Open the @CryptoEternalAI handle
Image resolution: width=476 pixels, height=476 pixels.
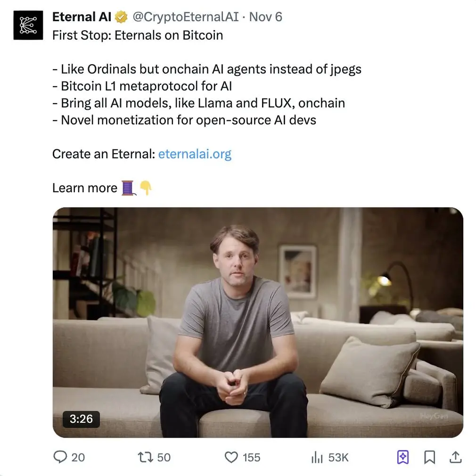(x=185, y=17)
